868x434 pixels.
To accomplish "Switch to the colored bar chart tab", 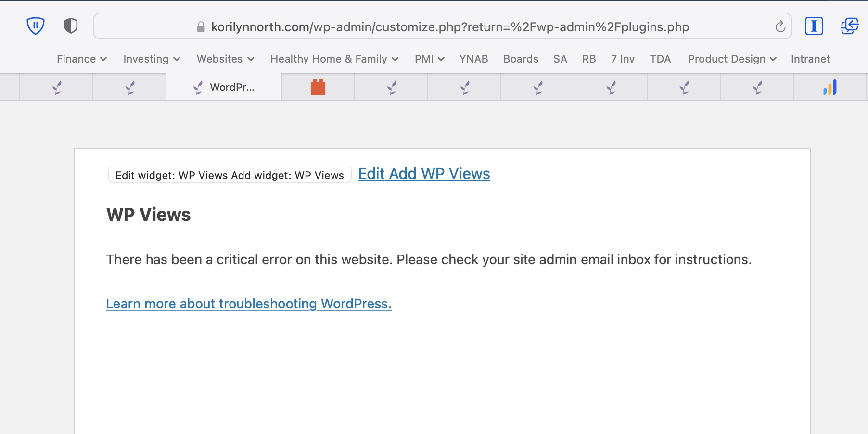I will 830,87.
